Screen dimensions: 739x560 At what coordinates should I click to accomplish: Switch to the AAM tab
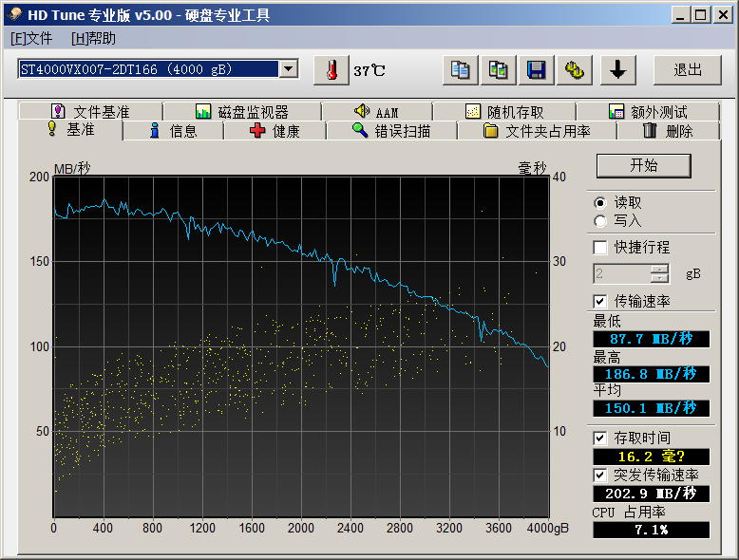[x=376, y=112]
